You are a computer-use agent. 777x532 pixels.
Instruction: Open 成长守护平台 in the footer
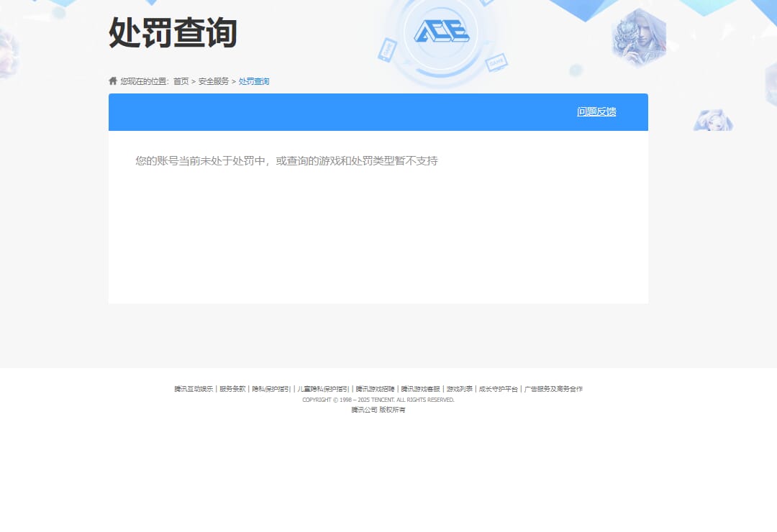(x=498, y=389)
